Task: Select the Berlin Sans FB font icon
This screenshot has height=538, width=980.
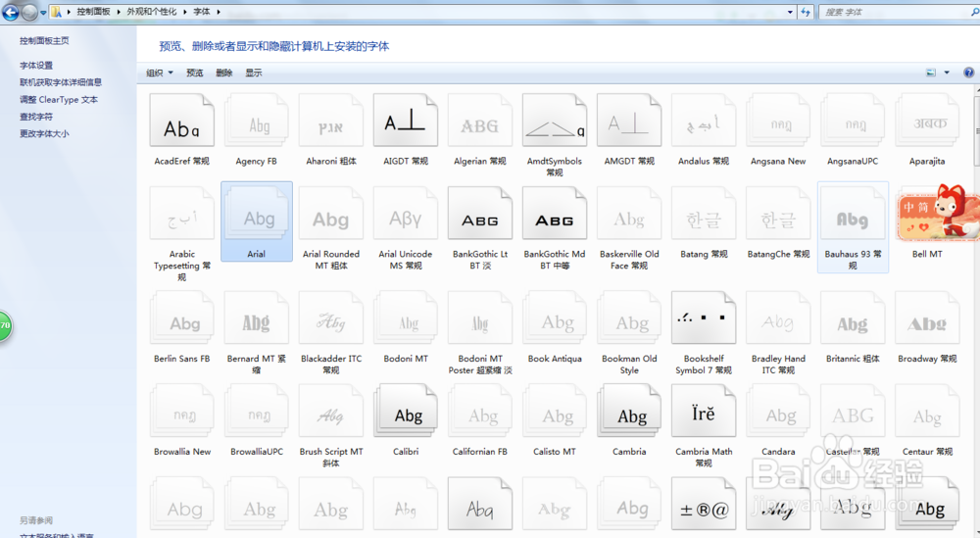Action: [x=182, y=318]
